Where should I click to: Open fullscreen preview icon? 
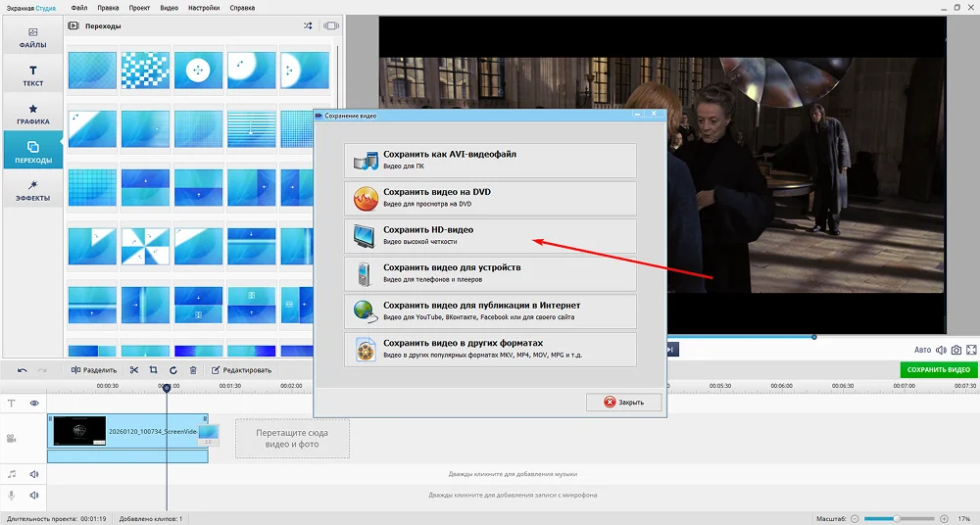click(x=971, y=350)
